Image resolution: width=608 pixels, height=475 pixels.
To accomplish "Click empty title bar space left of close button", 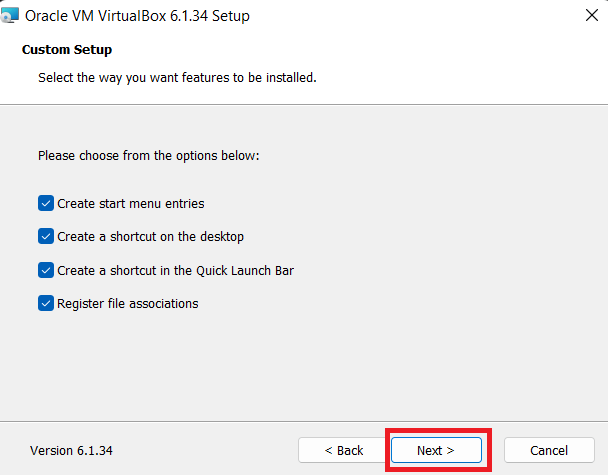I will pyautogui.click(x=415, y=16).
